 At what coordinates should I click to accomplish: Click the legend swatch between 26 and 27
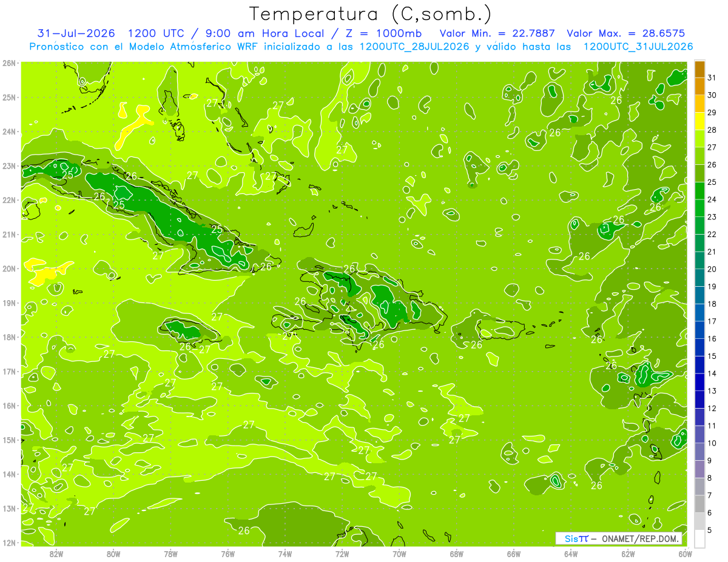pos(699,156)
